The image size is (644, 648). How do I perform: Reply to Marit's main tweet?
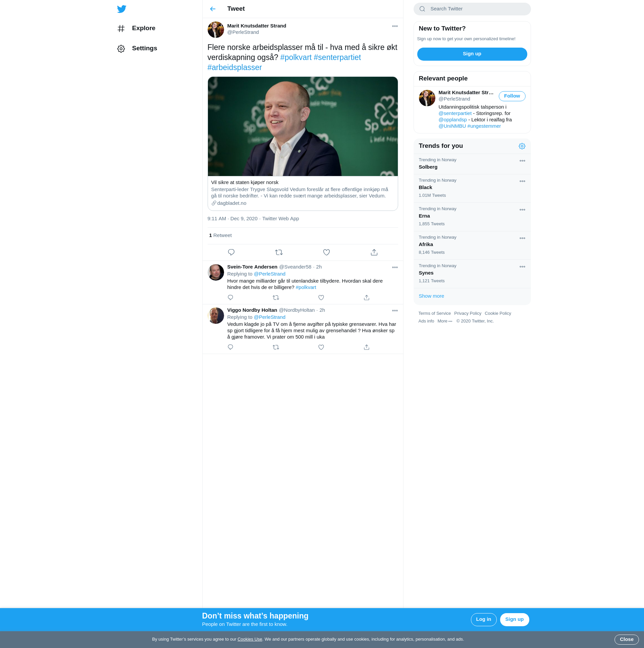(231, 252)
